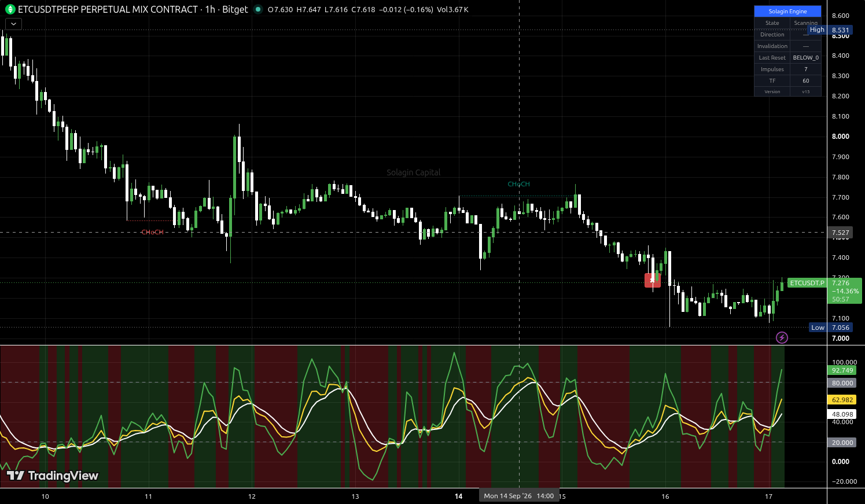Click the change value −0.012 (−0.16%)
The image size is (865, 504).
tap(406, 9)
